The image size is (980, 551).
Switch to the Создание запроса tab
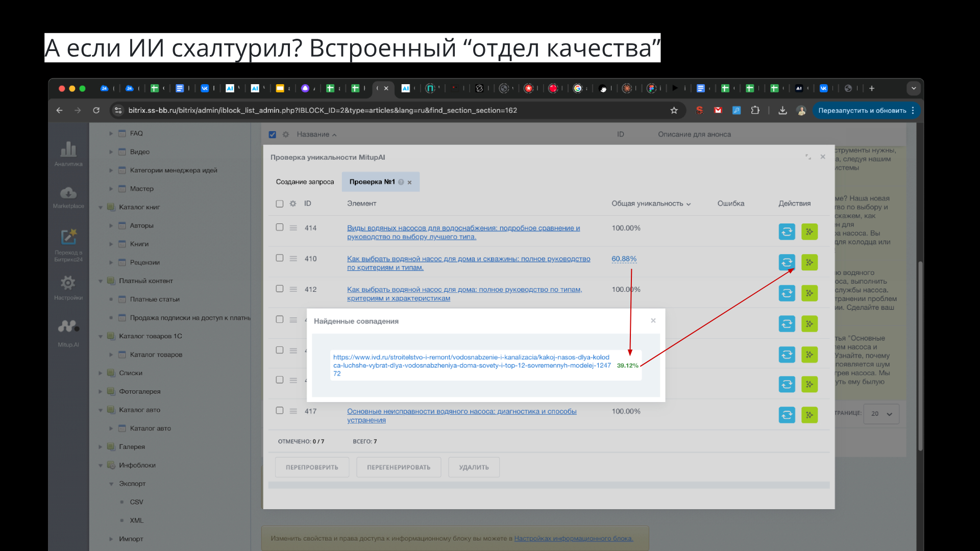(305, 182)
